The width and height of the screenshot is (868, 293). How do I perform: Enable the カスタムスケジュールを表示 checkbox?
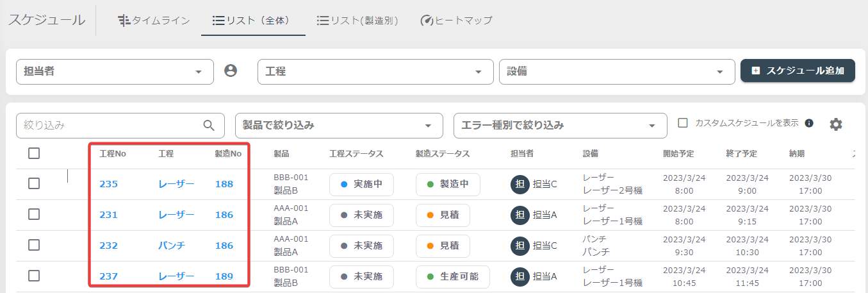683,122
